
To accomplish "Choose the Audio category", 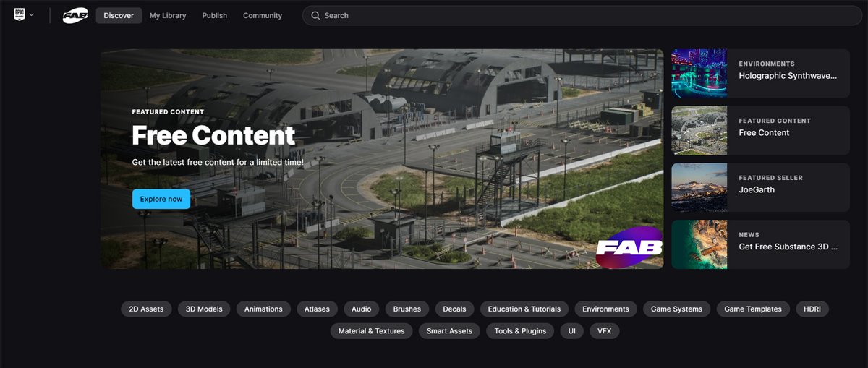I will click(x=361, y=309).
